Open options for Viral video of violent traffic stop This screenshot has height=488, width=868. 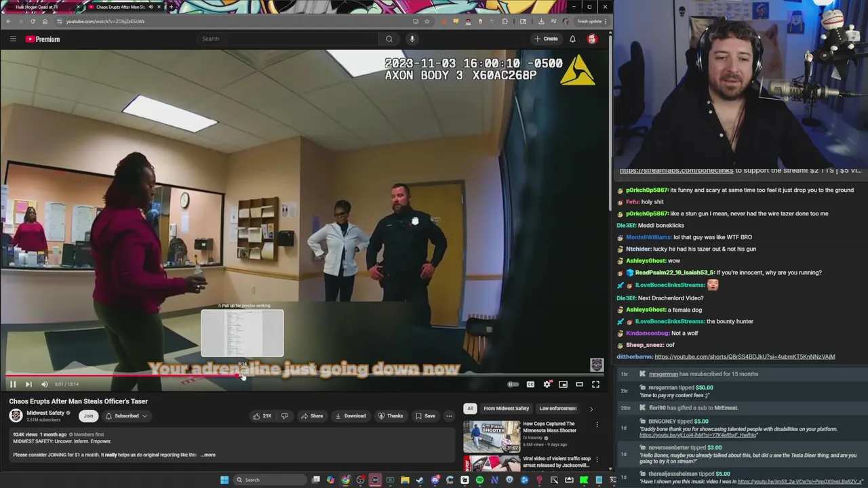point(597,460)
